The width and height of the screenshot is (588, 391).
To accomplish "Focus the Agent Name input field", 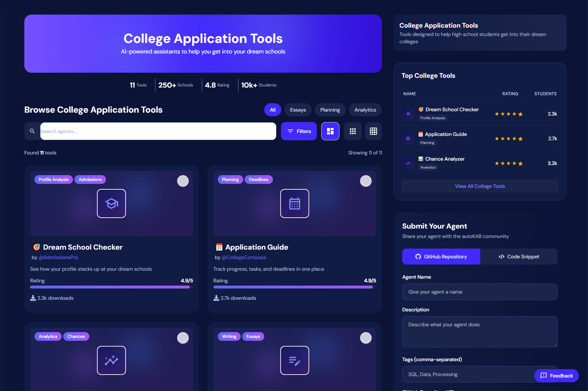I will pyautogui.click(x=480, y=292).
